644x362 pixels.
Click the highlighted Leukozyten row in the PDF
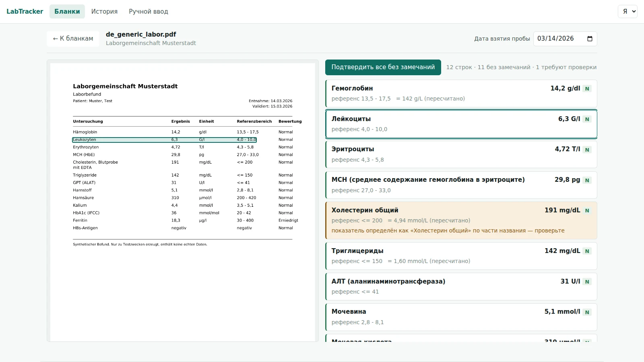[x=164, y=140]
